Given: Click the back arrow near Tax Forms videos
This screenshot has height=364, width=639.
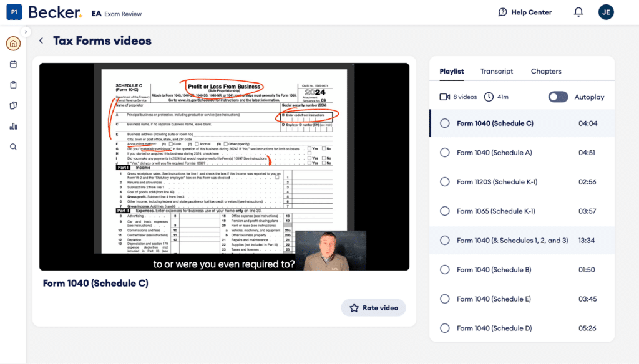Looking at the screenshot, I should [x=41, y=40].
